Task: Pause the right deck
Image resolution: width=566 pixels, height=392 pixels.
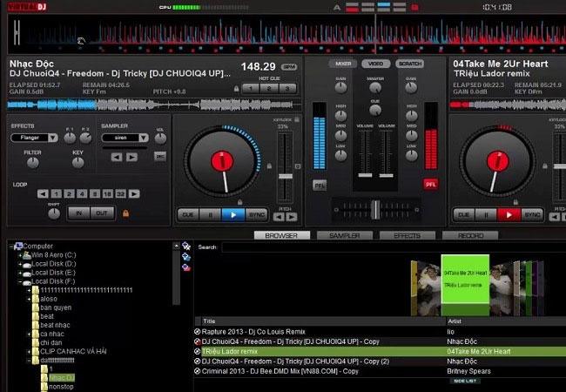Action: 486,215
